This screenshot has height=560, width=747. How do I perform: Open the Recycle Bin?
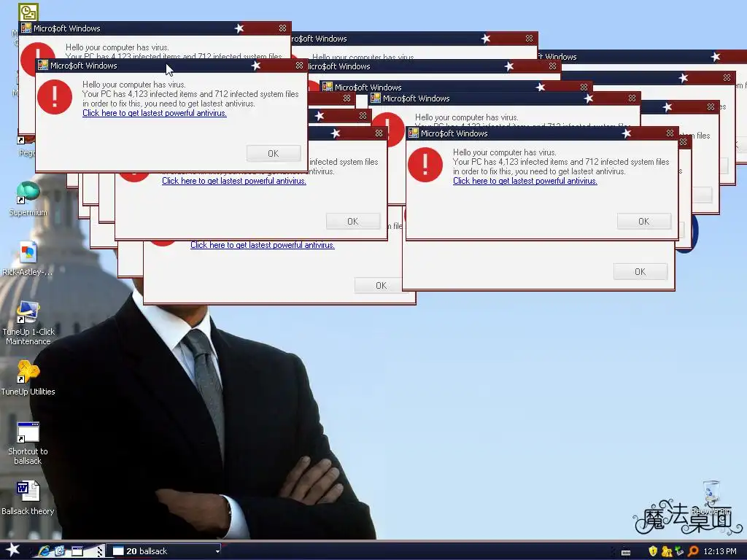711,497
